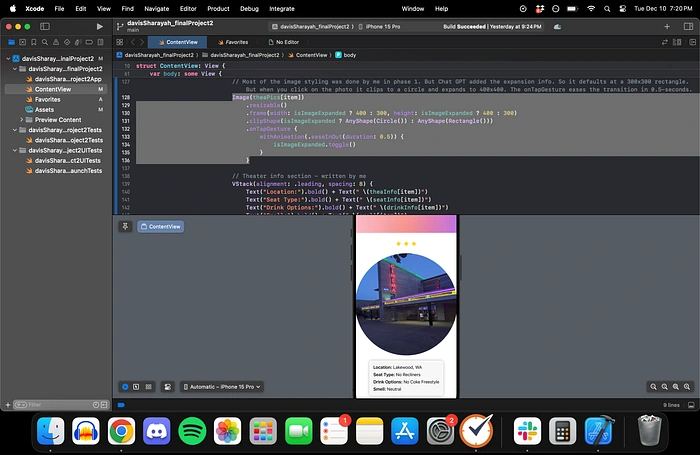Open Spotify from the Dock
The image size is (700, 455).
[190, 432]
